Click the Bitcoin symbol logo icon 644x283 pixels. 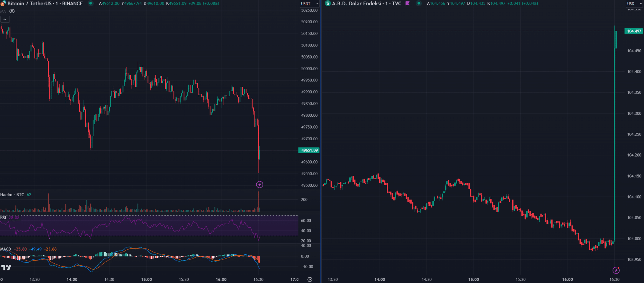(3, 4)
